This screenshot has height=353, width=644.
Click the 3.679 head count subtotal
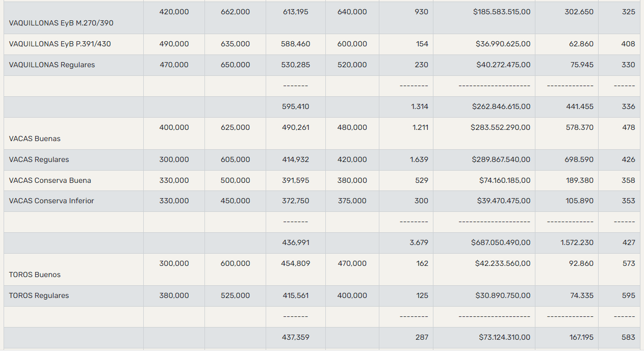tap(419, 243)
